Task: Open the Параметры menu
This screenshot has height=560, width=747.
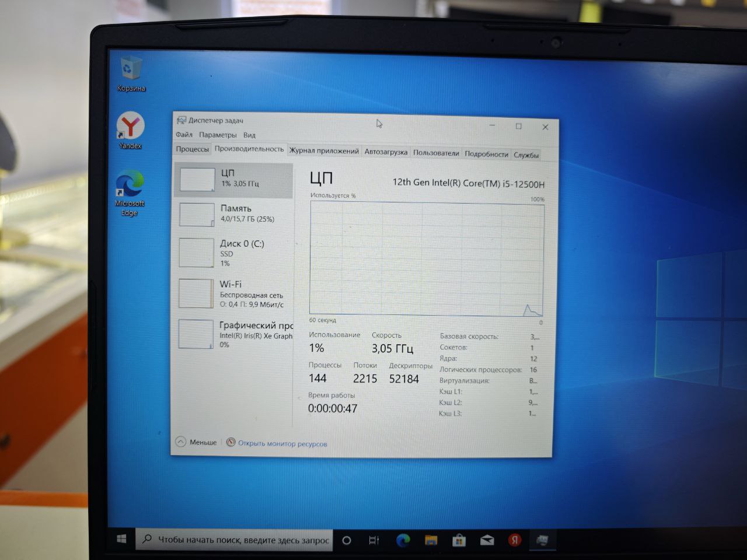Action: coord(218,135)
